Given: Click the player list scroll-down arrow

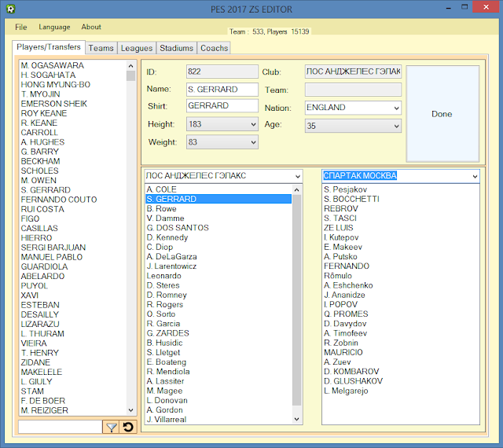Looking at the screenshot, I should tap(130, 410).
